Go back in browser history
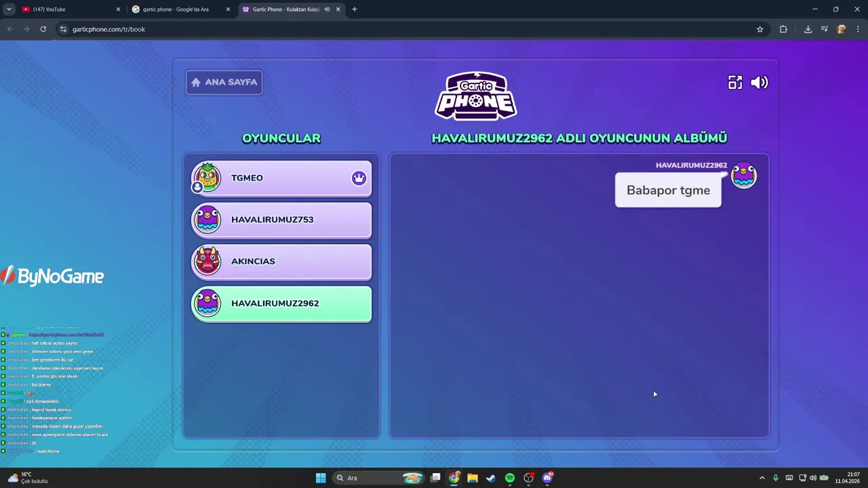 pyautogui.click(x=10, y=29)
